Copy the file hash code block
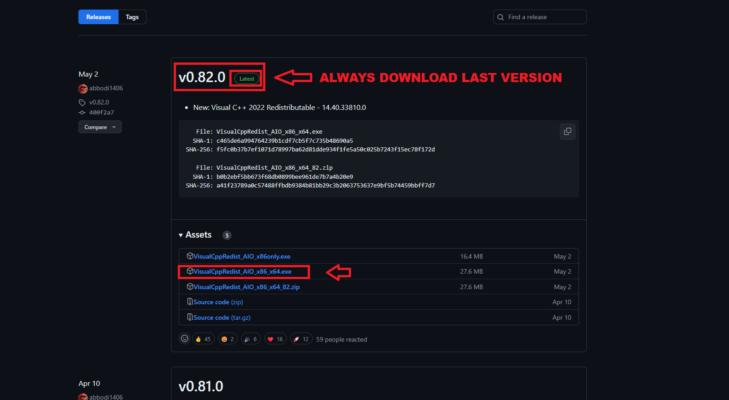Image resolution: width=729 pixels, height=400 pixels. pos(567,131)
